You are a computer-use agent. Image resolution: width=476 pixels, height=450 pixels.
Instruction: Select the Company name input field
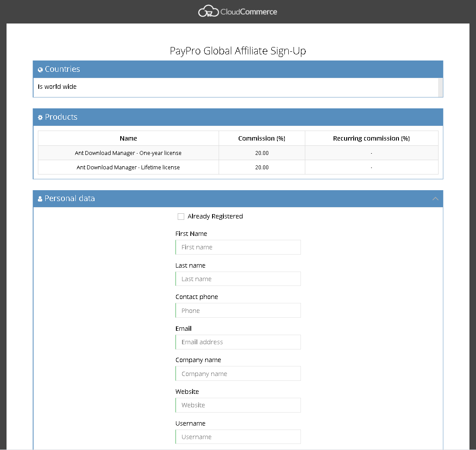point(238,373)
